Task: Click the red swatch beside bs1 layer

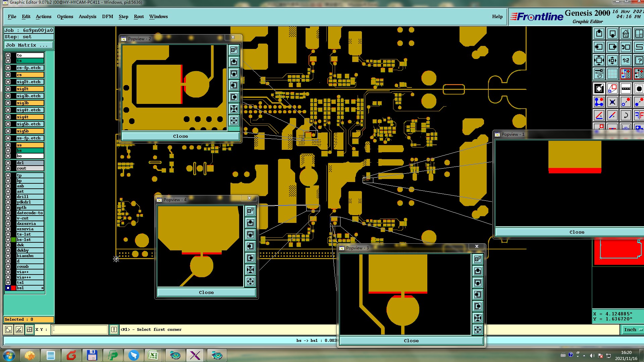Action: click(x=13, y=288)
